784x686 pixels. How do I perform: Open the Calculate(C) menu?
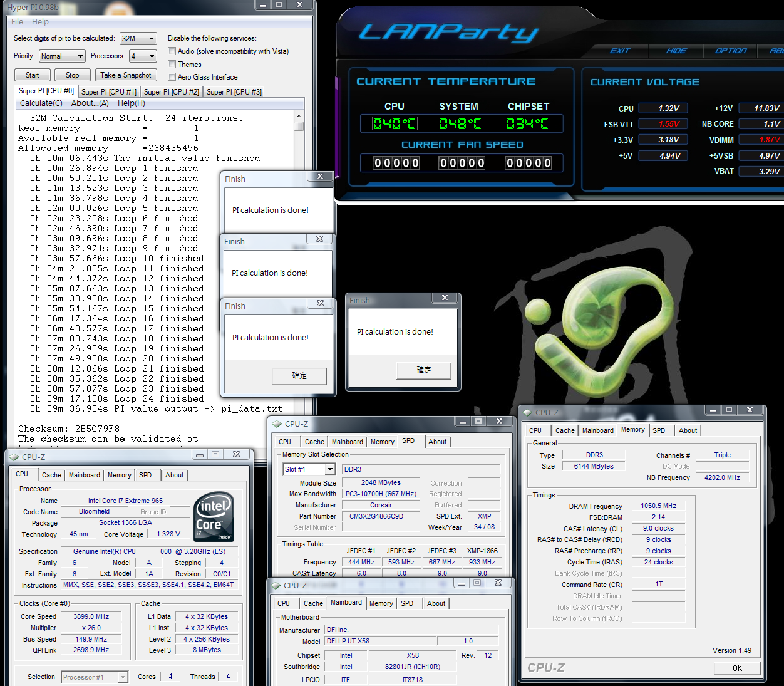(x=41, y=103)
